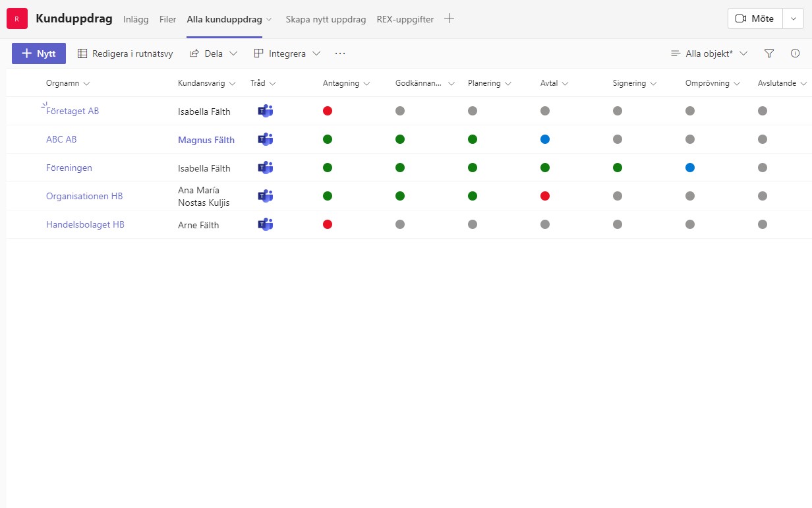
Task: Add a new tab with plus icon
Action: click(x=449, y=19)
